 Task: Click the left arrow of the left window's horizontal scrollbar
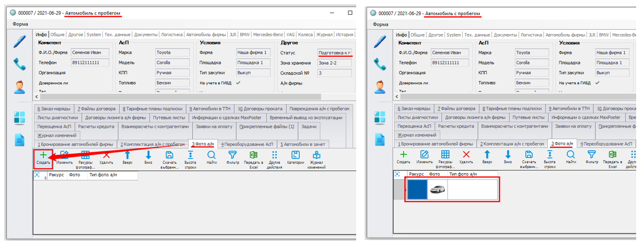click(37, 97)
